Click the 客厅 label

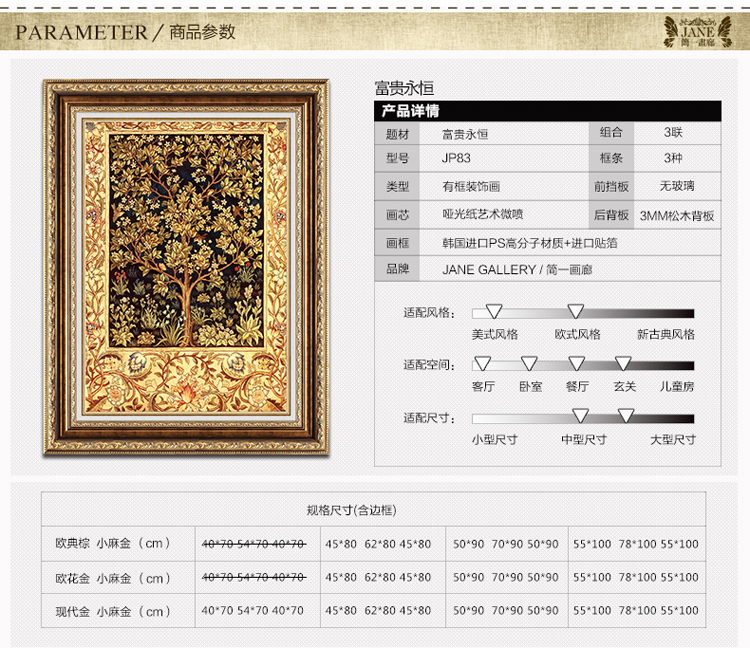483,386
